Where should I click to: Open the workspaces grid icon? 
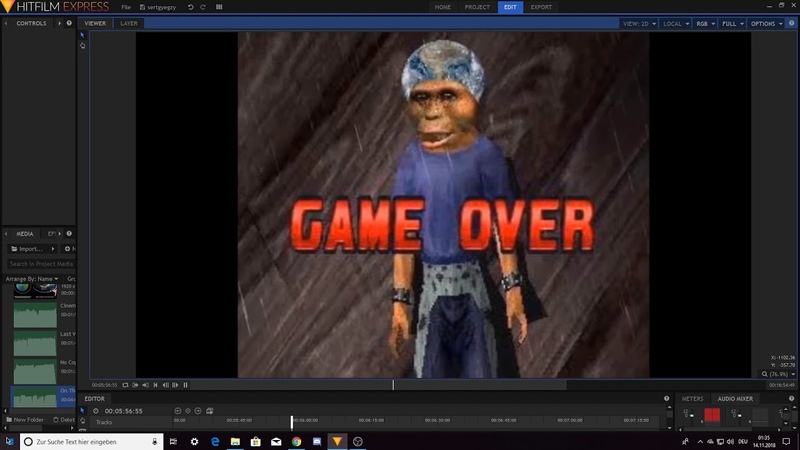[219, 7]
